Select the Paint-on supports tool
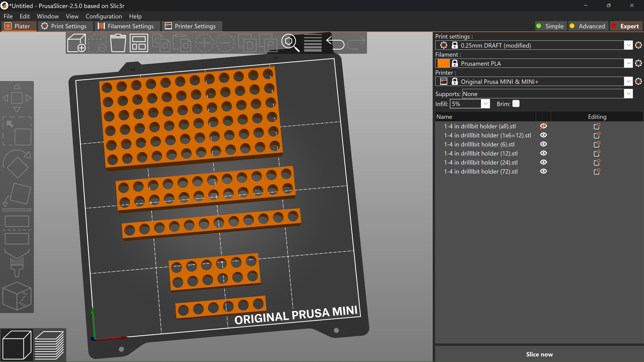This screenshot has height=362, width=644. click(17, 263)
